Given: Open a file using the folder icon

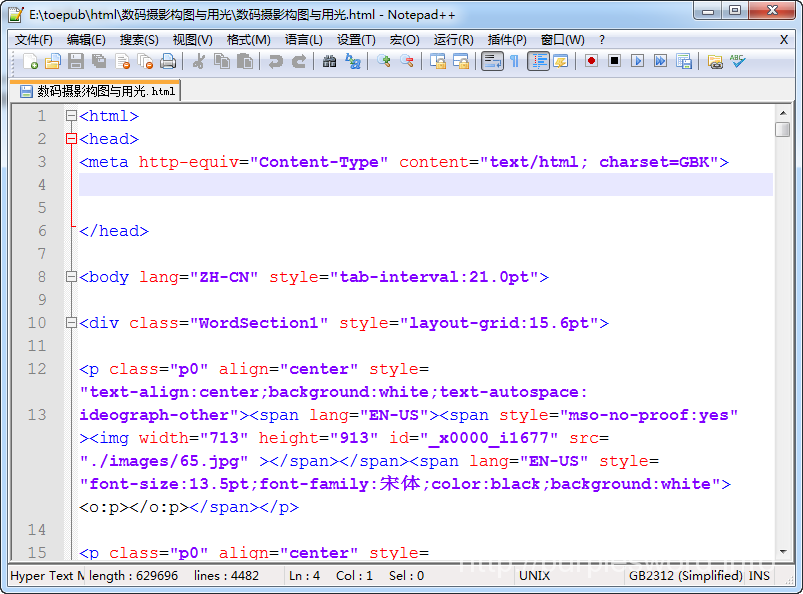Looking at the screenshot, I should pyautogui.click(x=53, y=61).
